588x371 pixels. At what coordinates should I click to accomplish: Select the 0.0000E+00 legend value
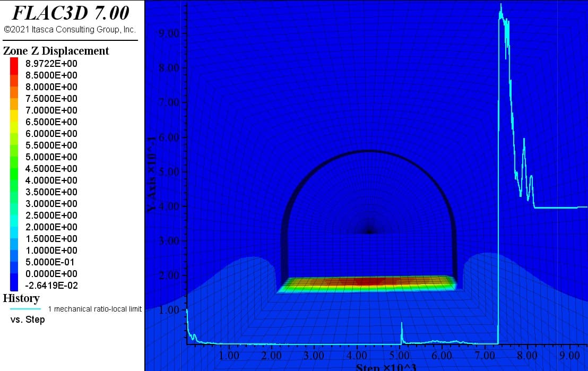click(51, 273)
